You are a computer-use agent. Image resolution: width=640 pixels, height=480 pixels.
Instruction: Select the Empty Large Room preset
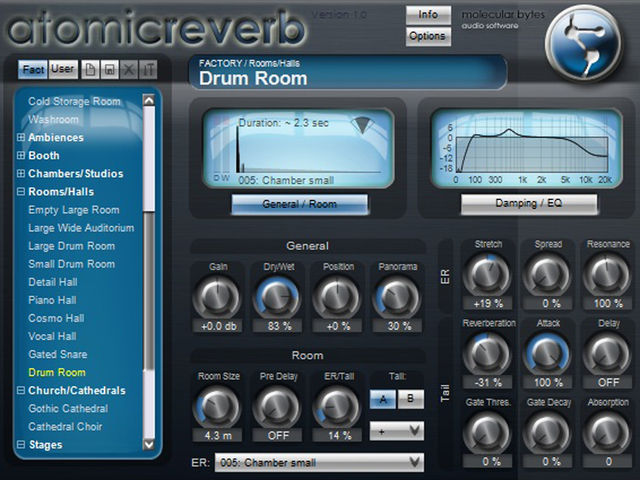click(x=74, y=210)
